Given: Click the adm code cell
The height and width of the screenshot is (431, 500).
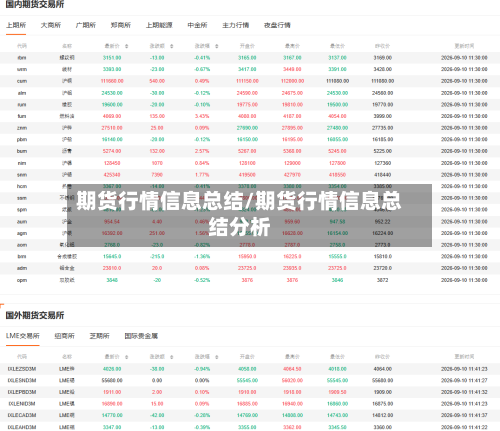Looking at the screenshot, I should tap(22, 268).
